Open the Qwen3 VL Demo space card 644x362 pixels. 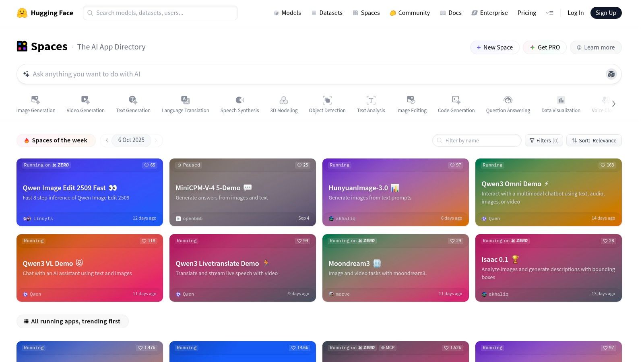[90, 268]
